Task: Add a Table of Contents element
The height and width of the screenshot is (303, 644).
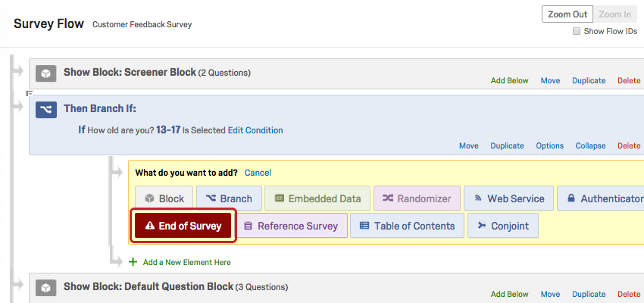Action: 407,226
